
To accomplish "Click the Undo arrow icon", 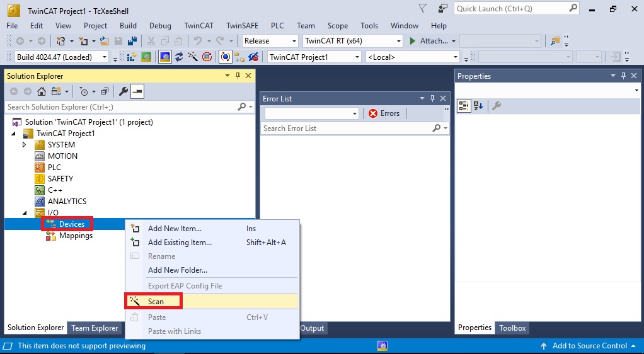I will point(198,41).
